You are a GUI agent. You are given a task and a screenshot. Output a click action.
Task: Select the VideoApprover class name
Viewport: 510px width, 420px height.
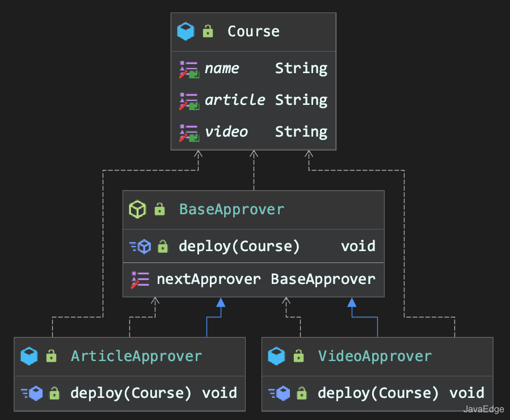click(x=375, y=356)
